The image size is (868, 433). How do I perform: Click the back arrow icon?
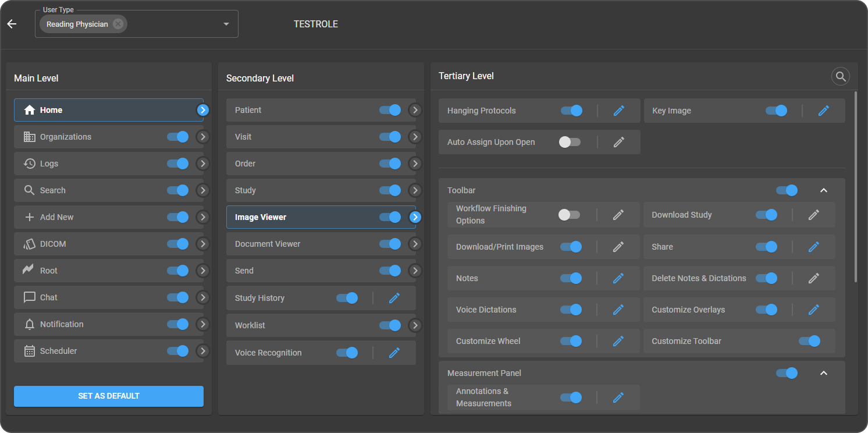pos(12,24)
